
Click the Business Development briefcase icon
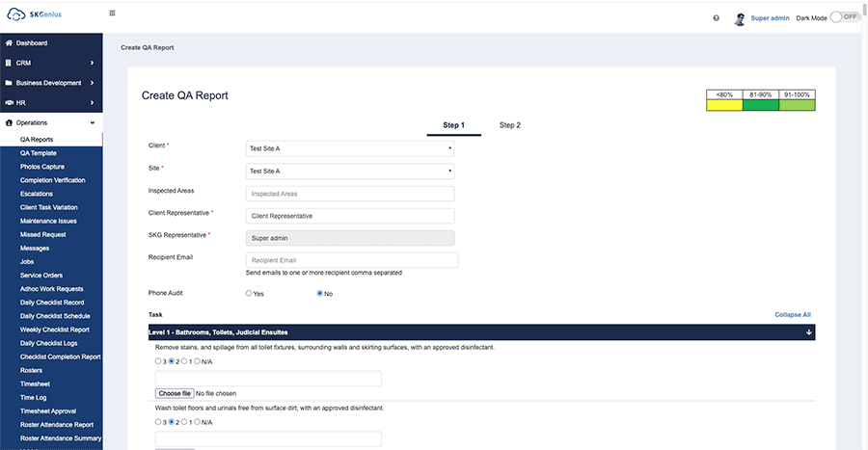(x=9, y=83)
